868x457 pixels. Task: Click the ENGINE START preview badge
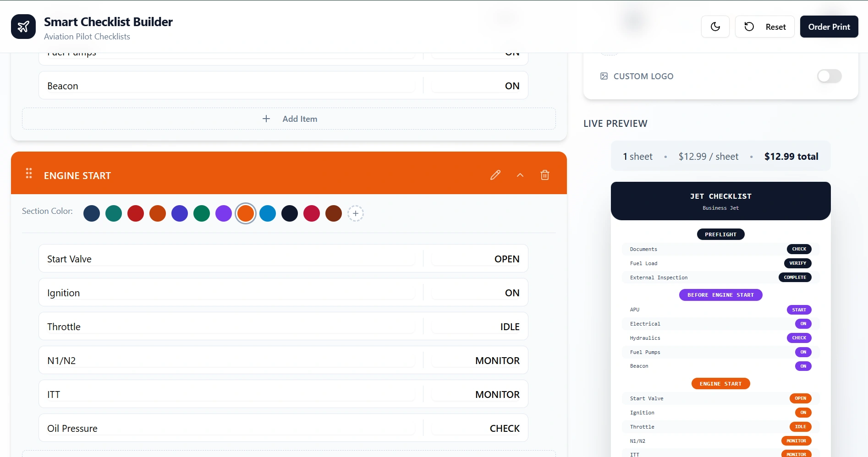coord(720,384)
